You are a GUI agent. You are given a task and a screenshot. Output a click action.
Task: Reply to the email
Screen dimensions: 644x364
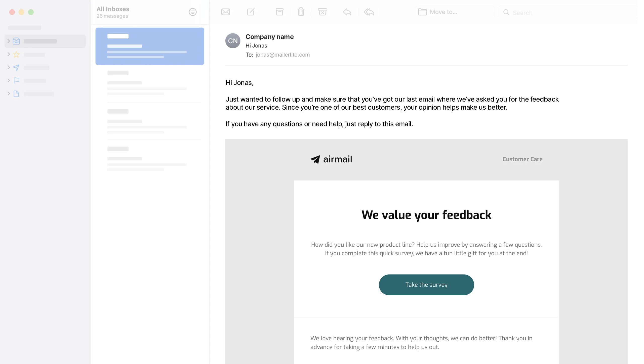(x=347, y=12)
